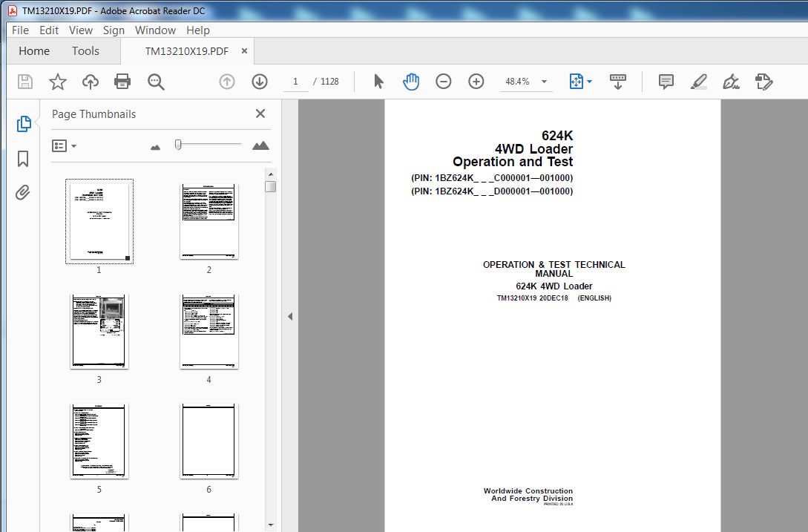Select the TM13210X19.PDF document tab
Image resolution: width=808 pixels, height=532 pixels.
(186, 51)
